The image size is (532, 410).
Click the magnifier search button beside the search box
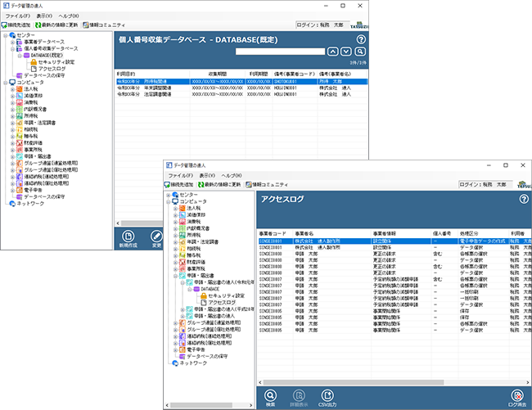tap(360, 51)
